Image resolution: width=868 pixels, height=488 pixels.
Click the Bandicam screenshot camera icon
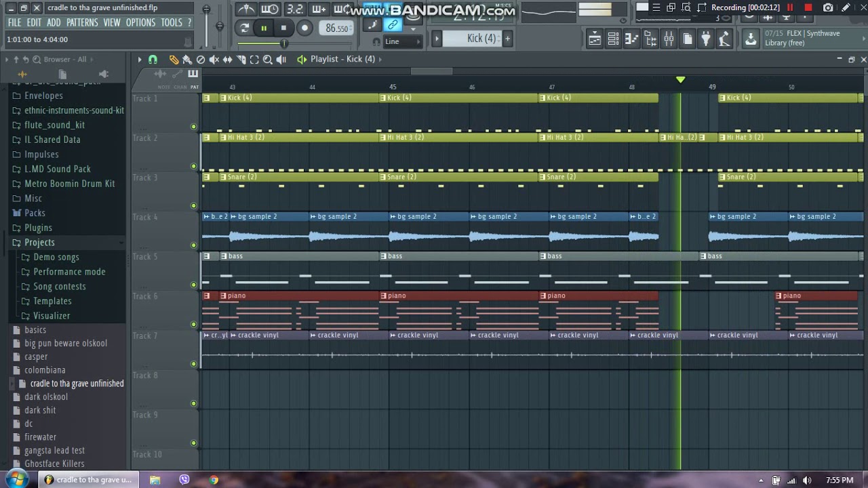(828, 7)
